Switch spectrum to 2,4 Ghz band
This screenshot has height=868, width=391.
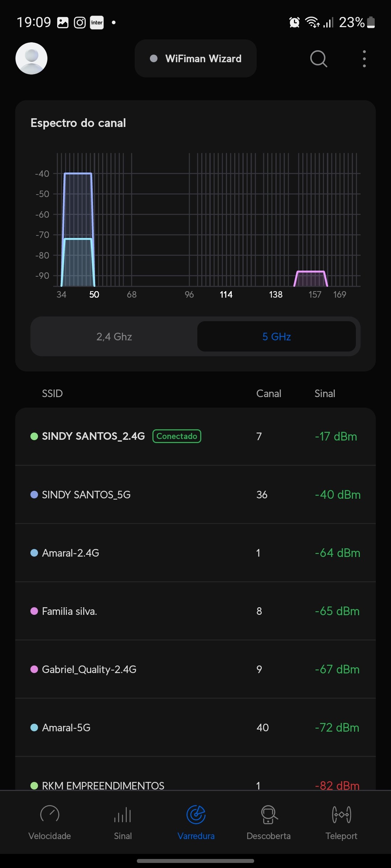tap(114, 337)
